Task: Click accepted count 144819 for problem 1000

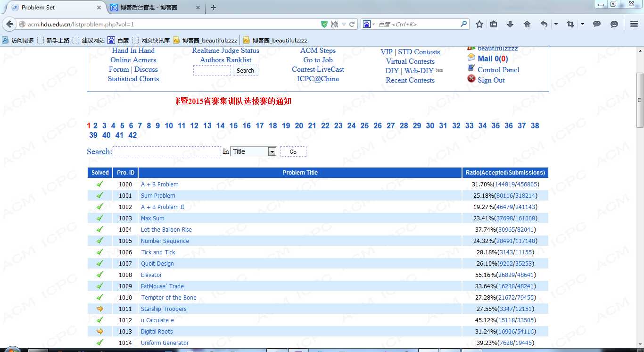Action: click(x=505, y=184)
